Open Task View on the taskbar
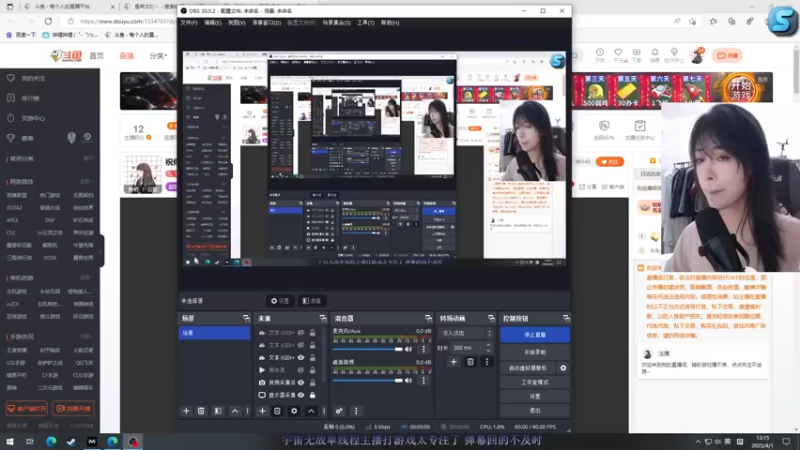 [x=30, y=441]
